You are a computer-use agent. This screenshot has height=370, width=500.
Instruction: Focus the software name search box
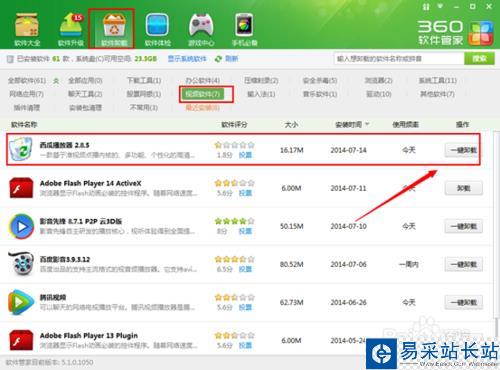pos(399,59)
